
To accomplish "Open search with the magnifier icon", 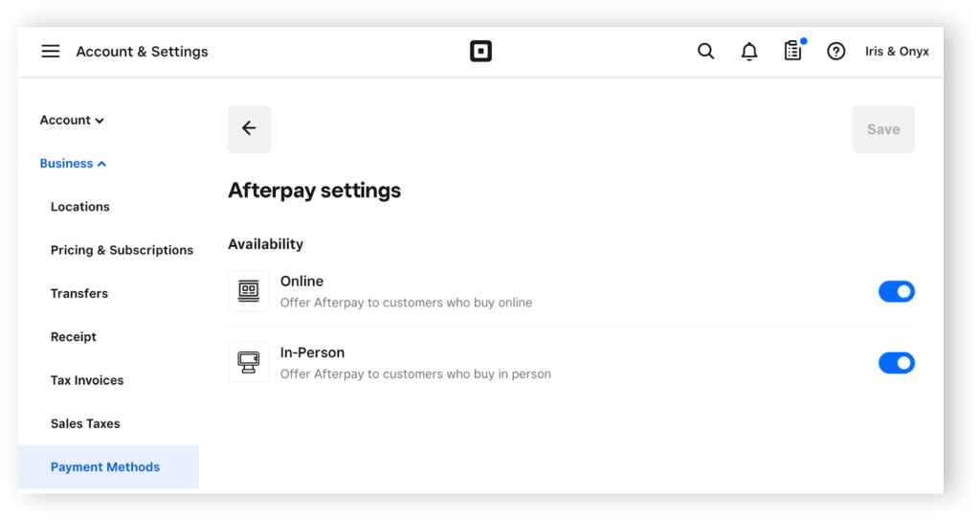I will pyautogui.click(x=705, y=52).
